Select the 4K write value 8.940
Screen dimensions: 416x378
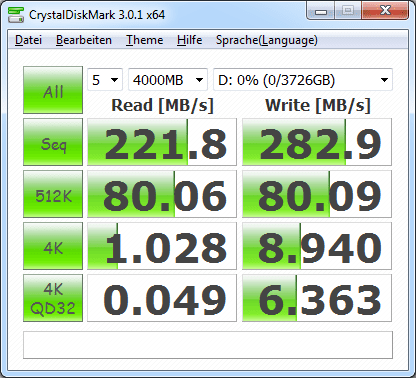[x=317, y=246]
